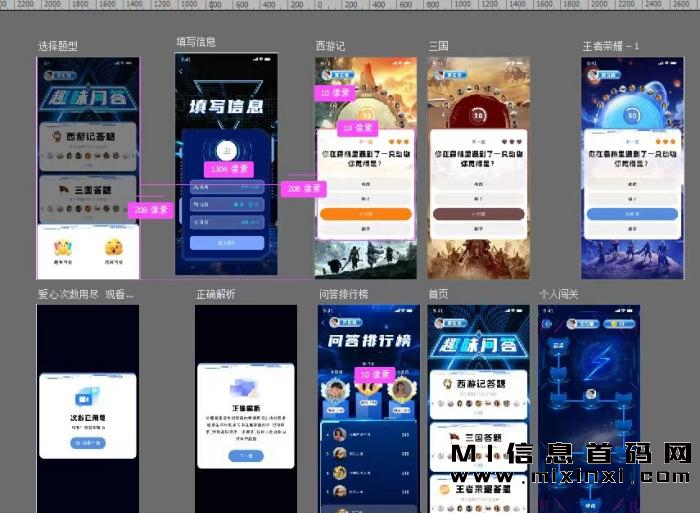This screenshot has width=700, height=513.
Task: Select the 问答排行榜 artboard label
Action: 343,294
